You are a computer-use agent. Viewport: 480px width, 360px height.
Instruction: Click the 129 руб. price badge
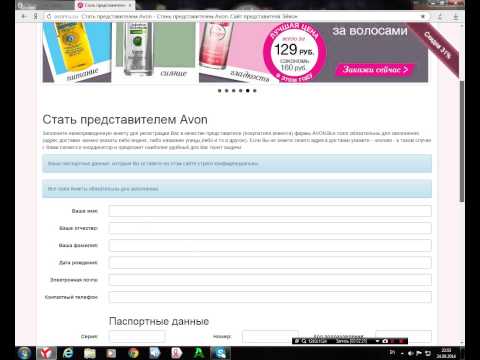294,52
